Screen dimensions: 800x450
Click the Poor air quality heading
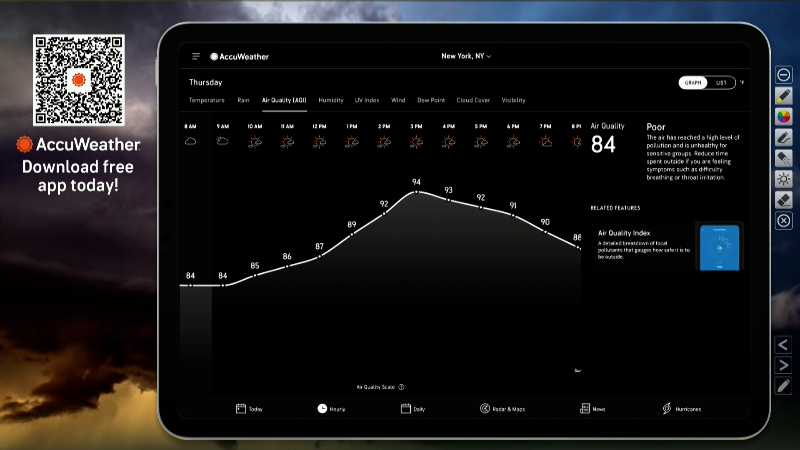[656, 127]
